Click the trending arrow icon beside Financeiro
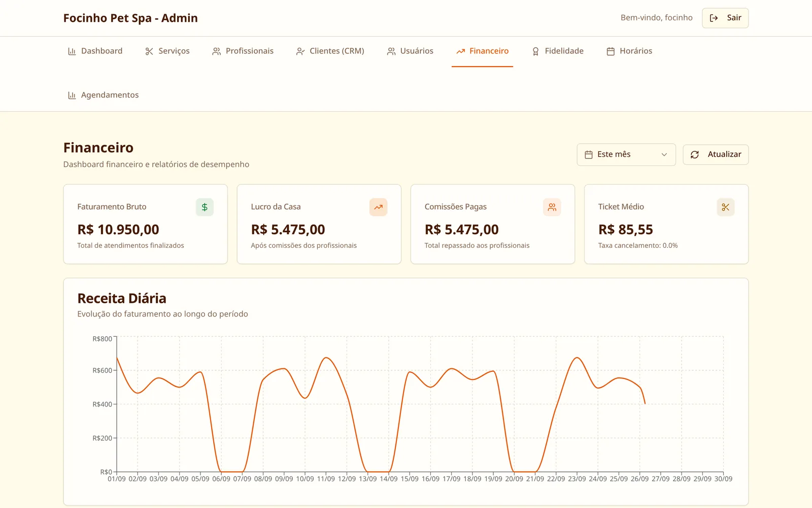Image resolution: width=812 pixels, height=508 pixels. pyautogui.click(x=461, y=51)
